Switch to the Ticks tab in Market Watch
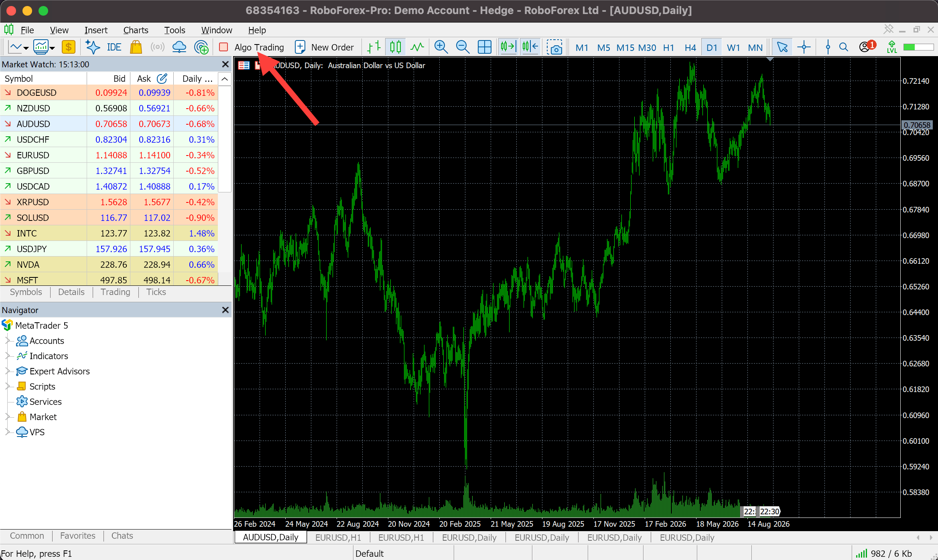 click(x=156, y=292)
